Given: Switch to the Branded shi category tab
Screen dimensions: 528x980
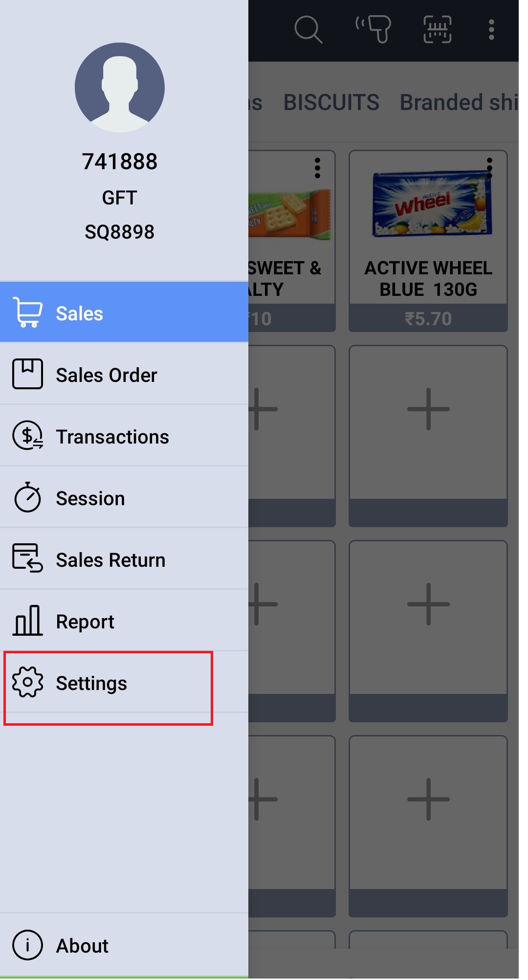Looking at the screenshot, I should point(459,103).
